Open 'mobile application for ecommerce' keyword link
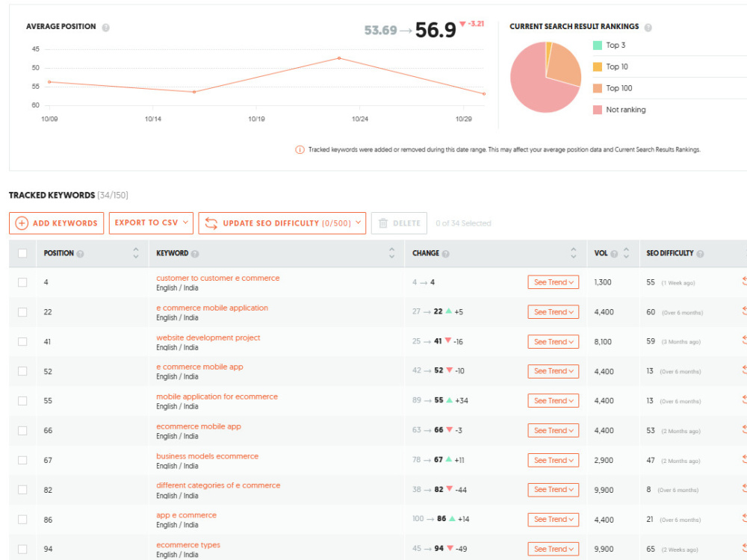The height and width of the screenshot is (560, 747). [217, 396]
